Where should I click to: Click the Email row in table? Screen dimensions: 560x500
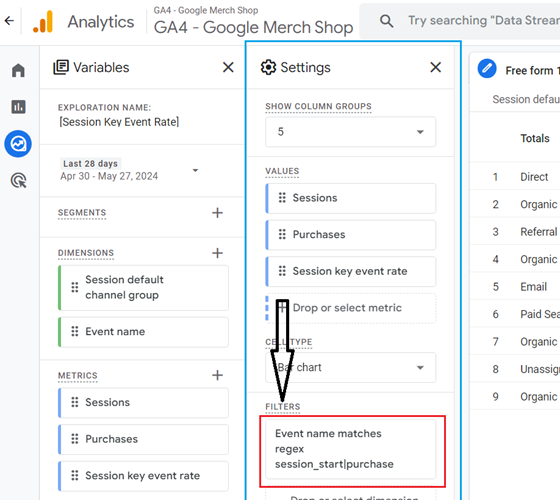(x=515, y=287)
